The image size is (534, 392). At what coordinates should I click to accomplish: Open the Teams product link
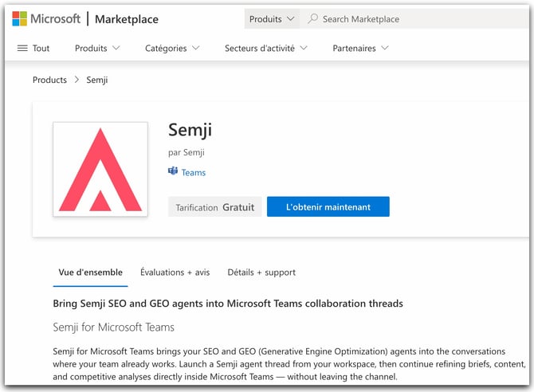coord(194,173)
